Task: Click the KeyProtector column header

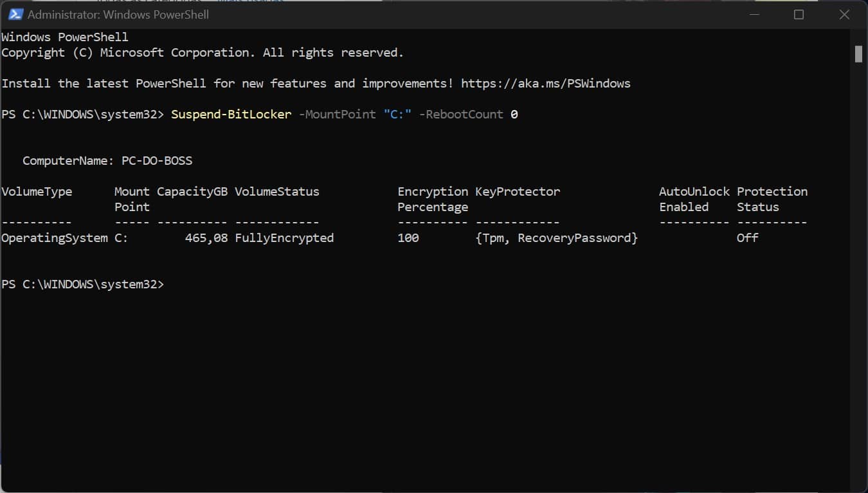Action: pos(518,192)
